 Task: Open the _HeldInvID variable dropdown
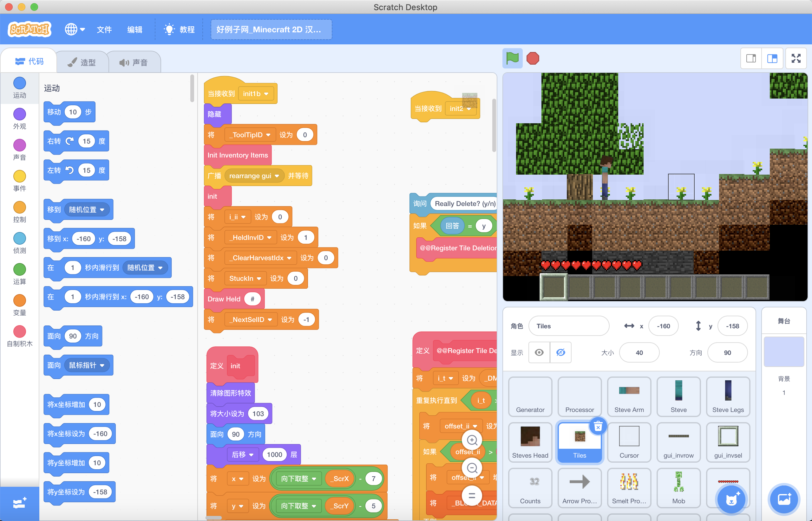(251, 237)
